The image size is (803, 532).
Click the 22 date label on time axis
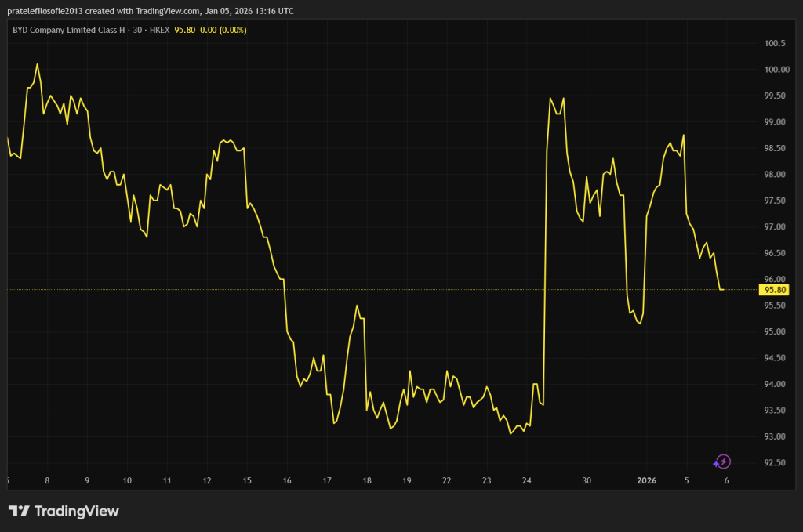[x=447, y=480]
